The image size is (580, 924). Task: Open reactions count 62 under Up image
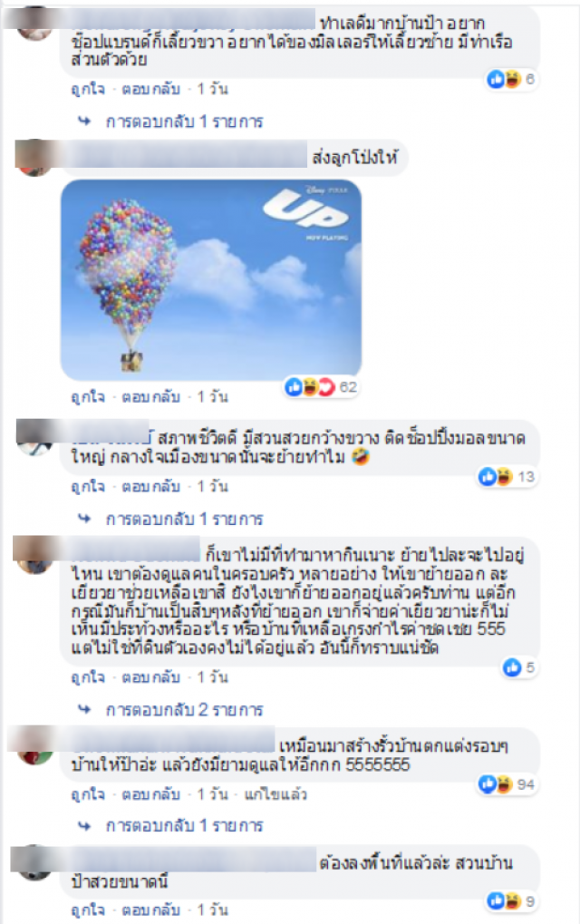click(x=322, y=387)
